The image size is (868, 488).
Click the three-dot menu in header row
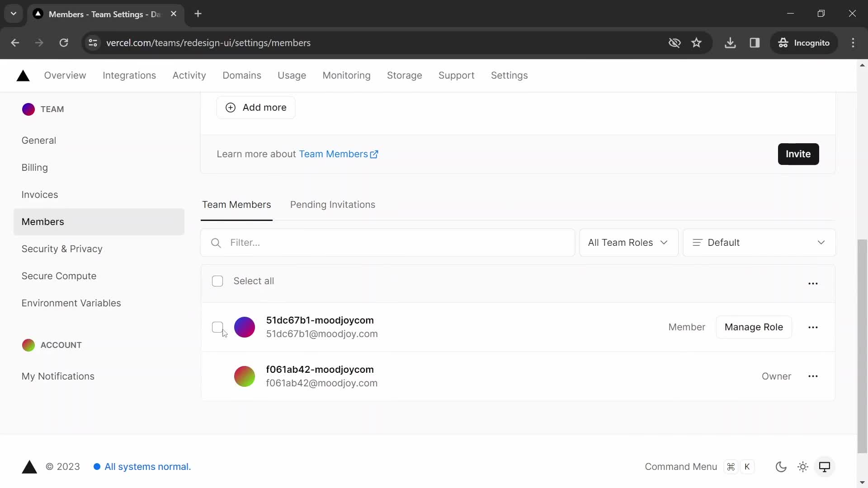point(812,282)
